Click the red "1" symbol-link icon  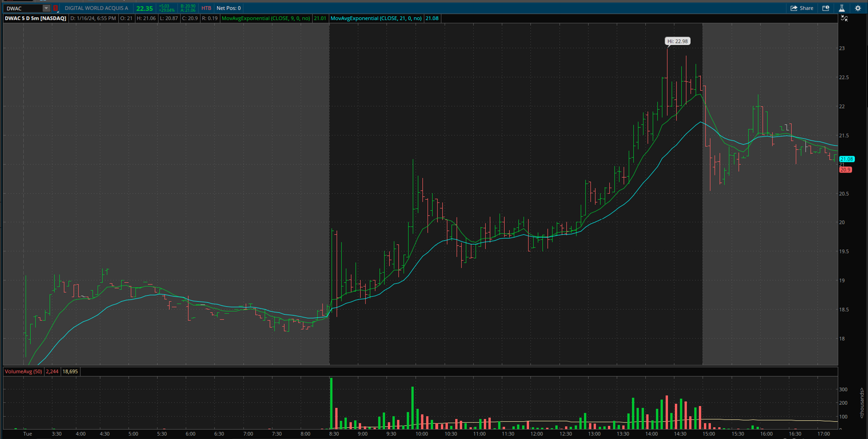pos(56,8)
